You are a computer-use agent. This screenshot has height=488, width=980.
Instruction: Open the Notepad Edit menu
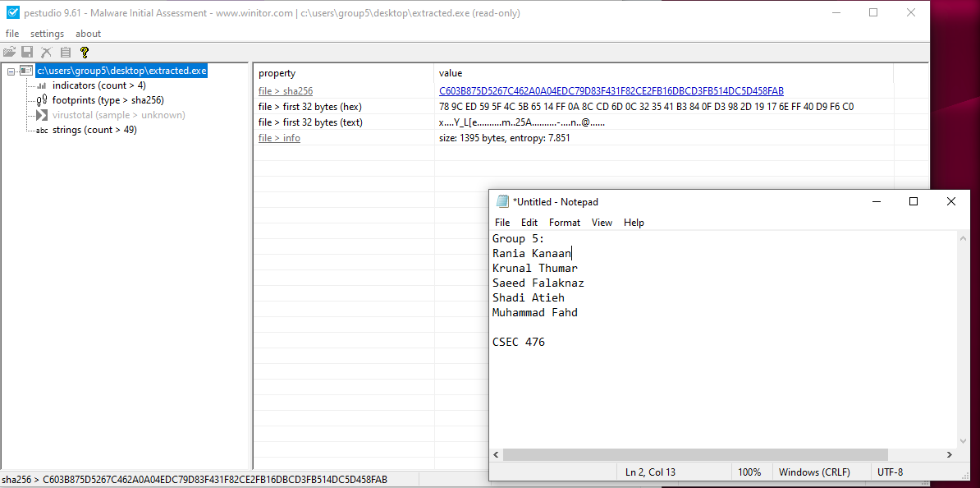(529, 223)
